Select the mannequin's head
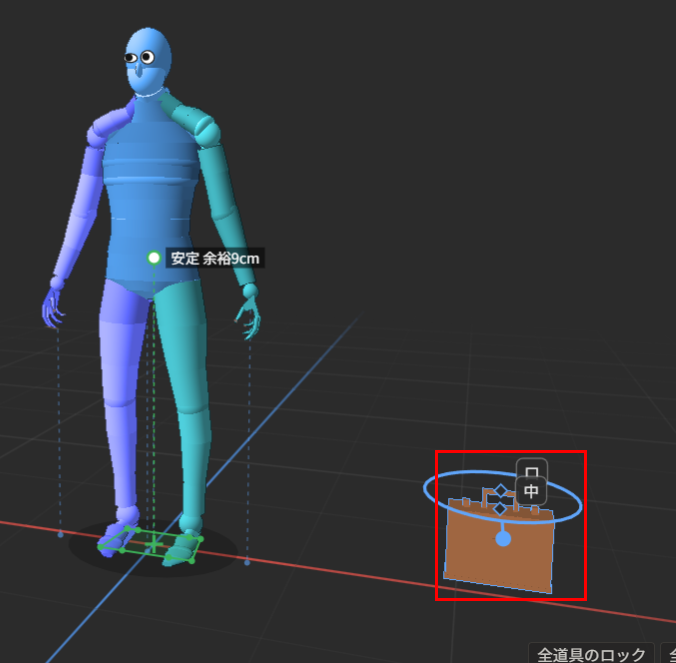 pyautogui.click(x=148, y=60)
